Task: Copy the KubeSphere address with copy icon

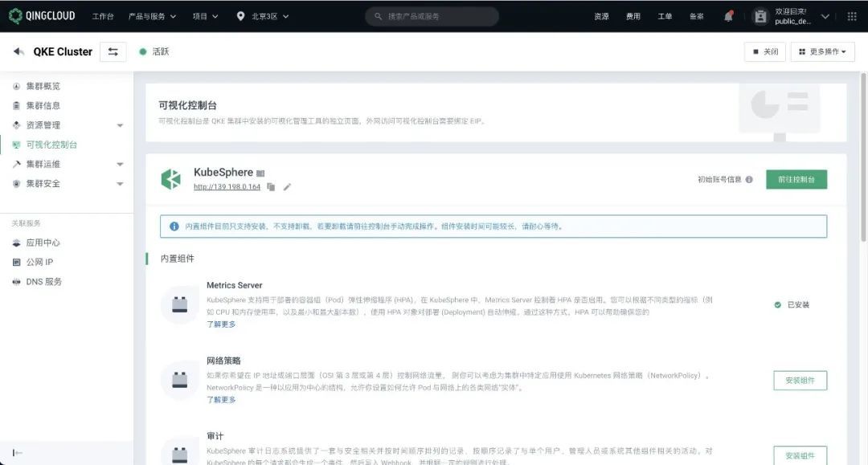Action: pos(271,187)
